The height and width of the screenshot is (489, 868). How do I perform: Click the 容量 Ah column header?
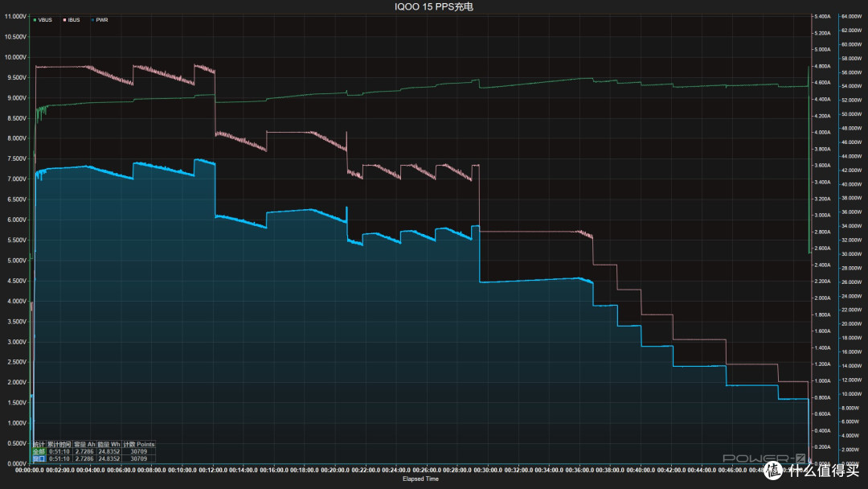pos(84,444)
